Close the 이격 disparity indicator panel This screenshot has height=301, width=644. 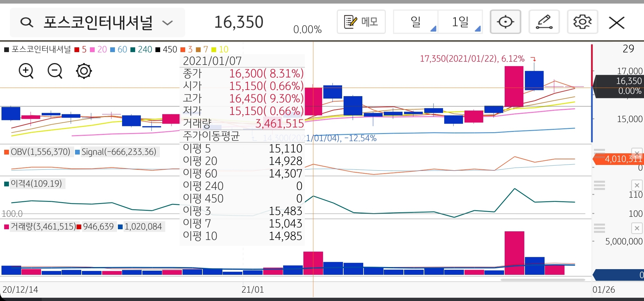click(x=637, y=185)
